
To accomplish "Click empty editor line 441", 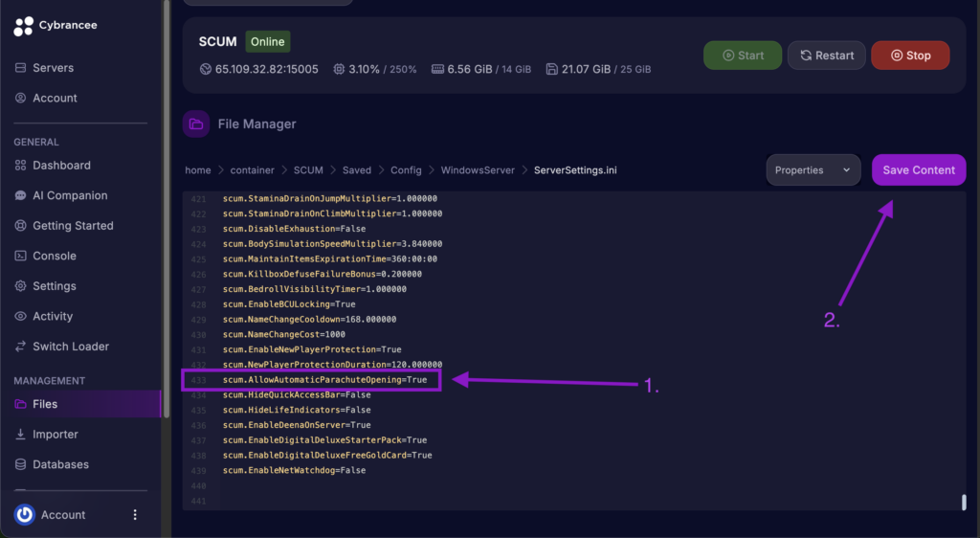I will pos(574,501).
